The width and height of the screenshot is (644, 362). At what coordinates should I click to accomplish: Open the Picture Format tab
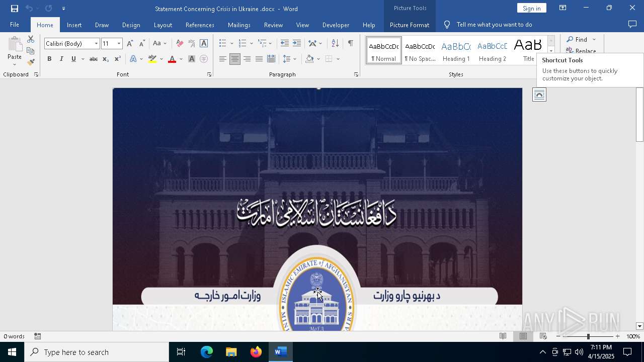click(x=410, y=25)
